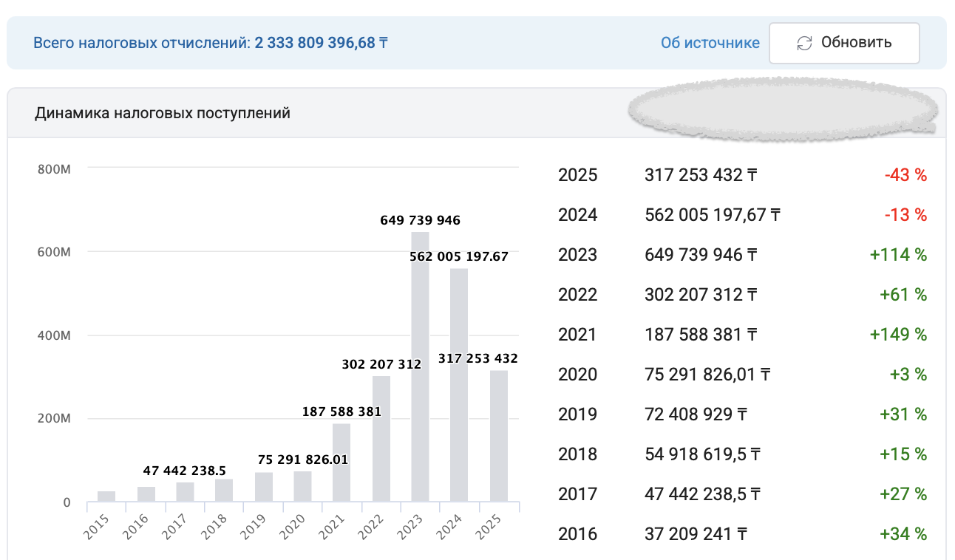Image resolution: width=955 pixels, height=560 pixels.
Task: Click the +34 % change value
Action: coord(903,534)
